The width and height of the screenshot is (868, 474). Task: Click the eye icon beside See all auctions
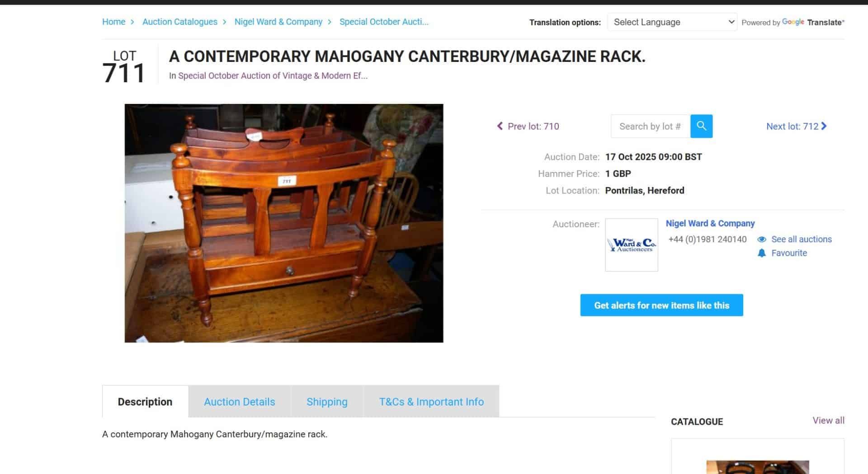tap(762, 239)
